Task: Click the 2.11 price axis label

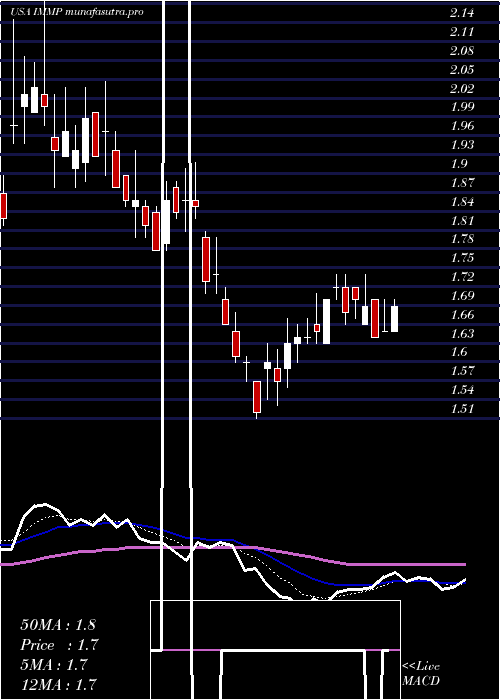Action: (x=462, y=32)
